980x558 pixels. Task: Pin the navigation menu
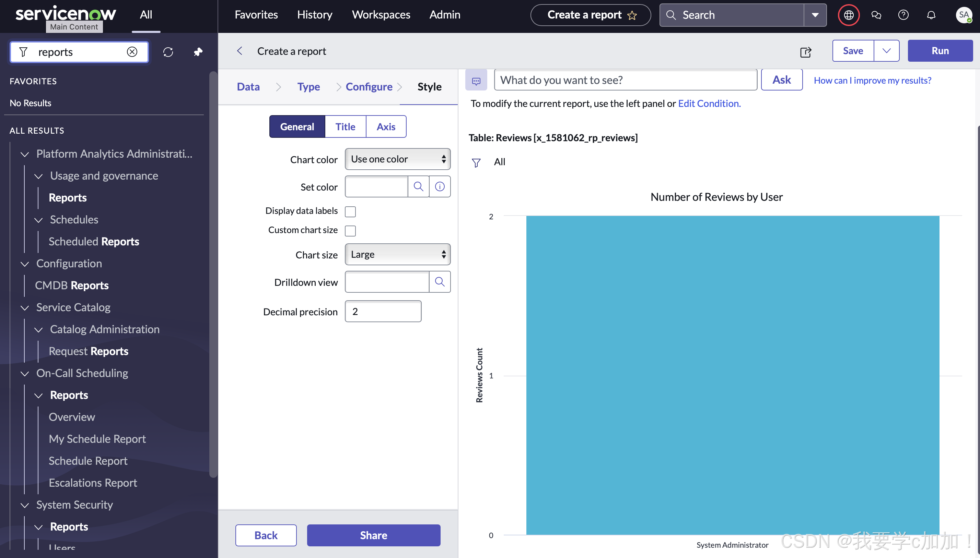point(198,52)
